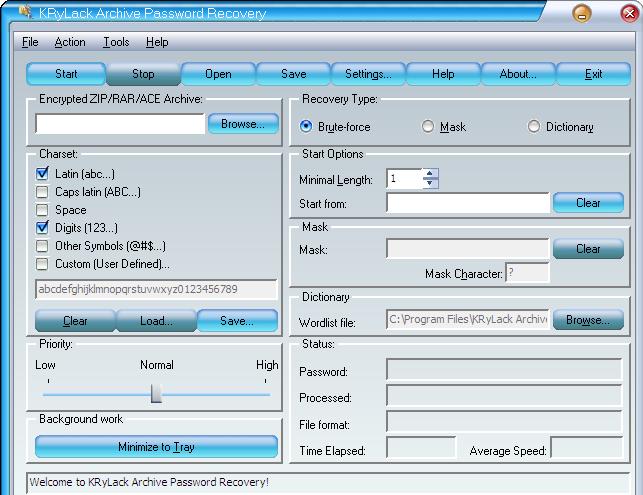Open the File menu
This screenshot has width=643, height=495.
click(30, 42)
